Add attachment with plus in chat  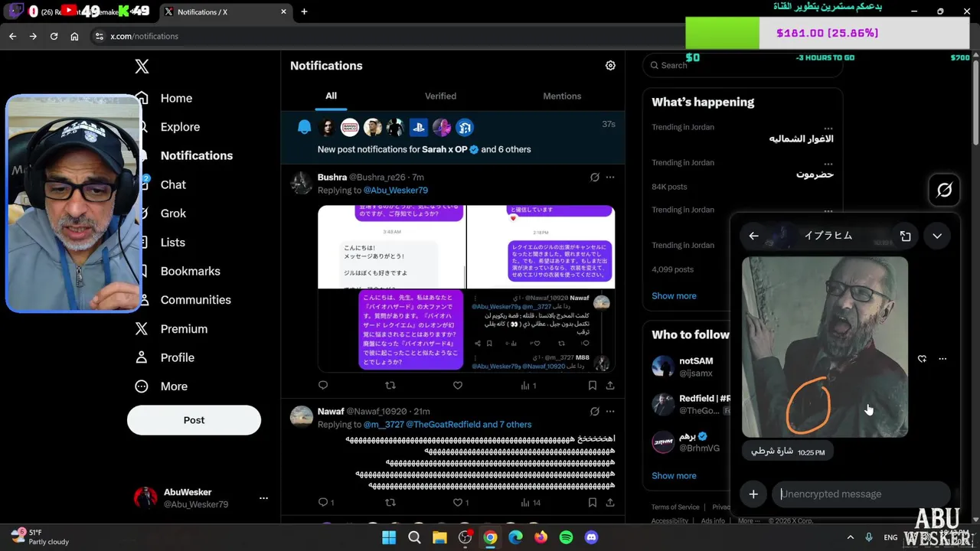coord(753,494)
